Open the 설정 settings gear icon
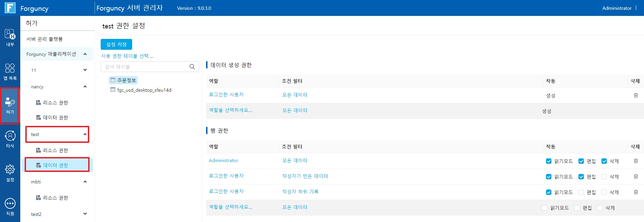 (x=10, y=173)
